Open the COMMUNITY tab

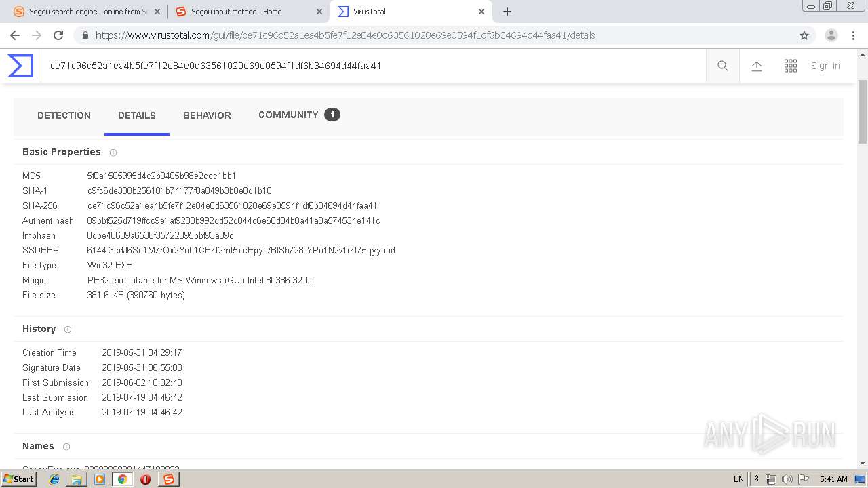[299, 115]
